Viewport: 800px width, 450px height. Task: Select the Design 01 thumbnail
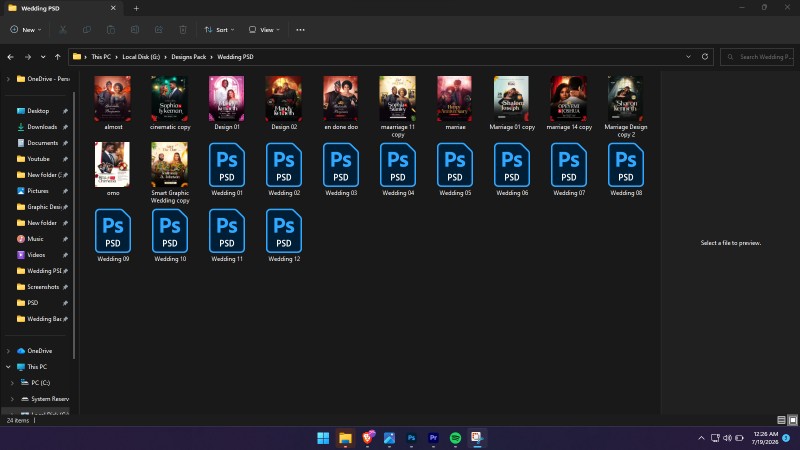(227, 99)
